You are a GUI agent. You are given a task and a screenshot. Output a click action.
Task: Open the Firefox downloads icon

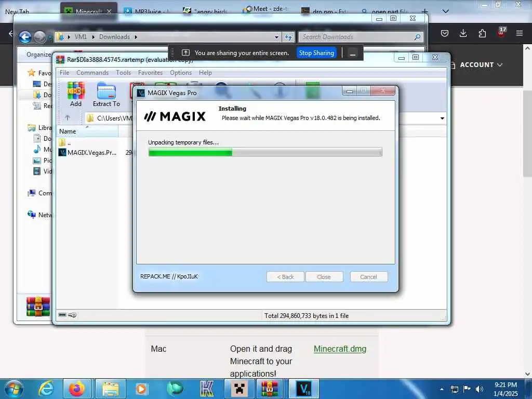tap(463, 33)
